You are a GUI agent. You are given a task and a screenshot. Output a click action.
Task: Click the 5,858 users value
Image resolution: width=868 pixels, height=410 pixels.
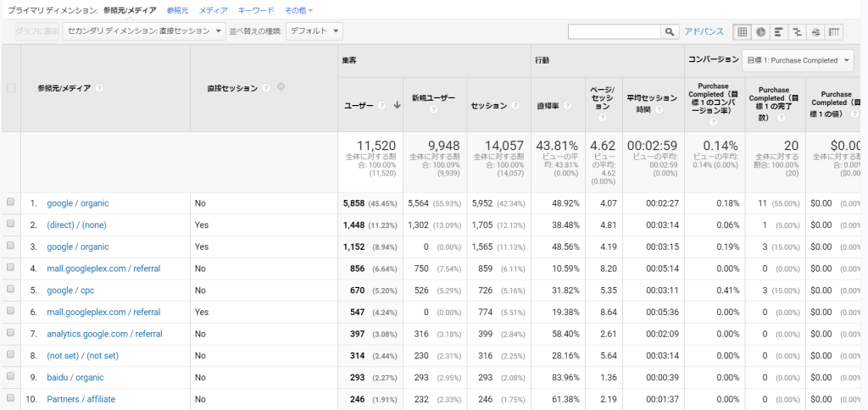point(353,203)
